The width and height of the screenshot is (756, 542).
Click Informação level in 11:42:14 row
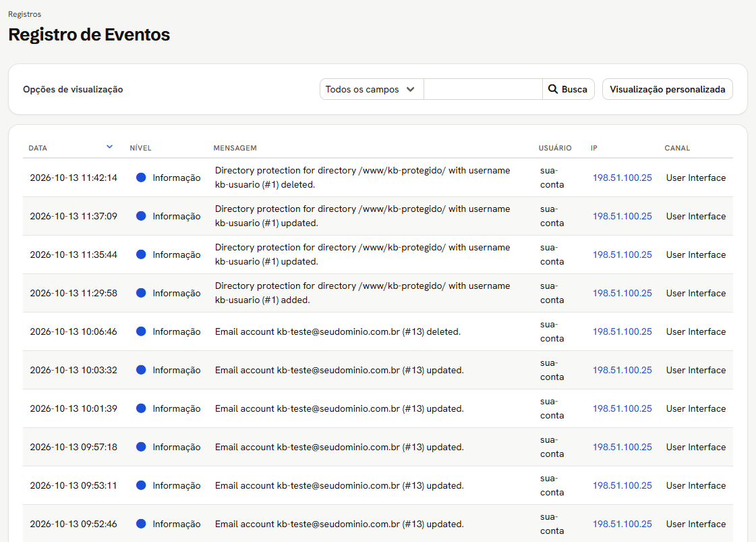(177, 178)
